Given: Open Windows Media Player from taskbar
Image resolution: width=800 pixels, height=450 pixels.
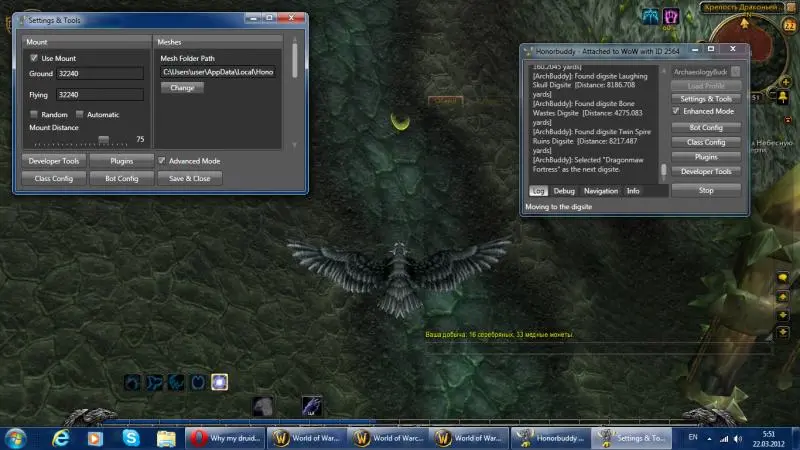Looking at the screenshot, I should pos(95,438).
